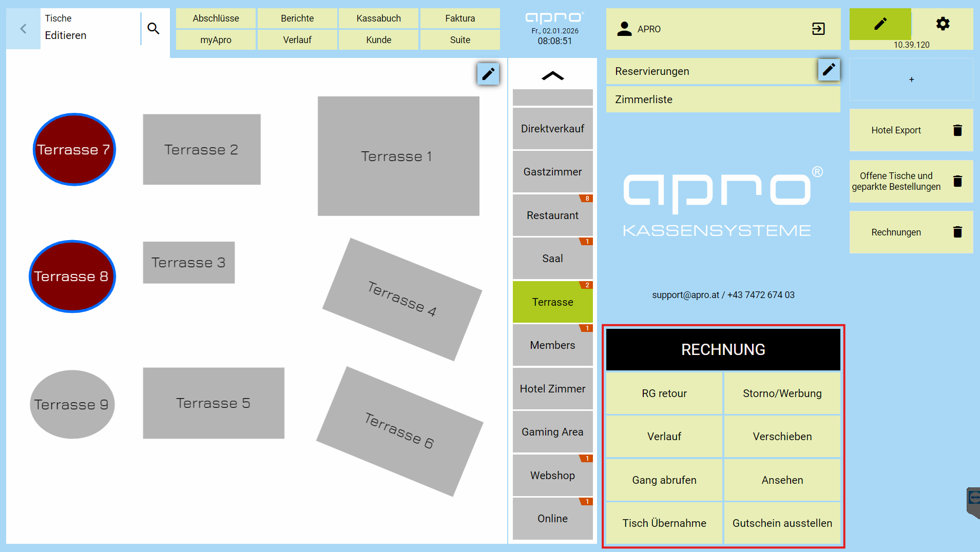Click the APRO user profile icon
This screenshot has width=980, height=552.
tap(624, 29)
